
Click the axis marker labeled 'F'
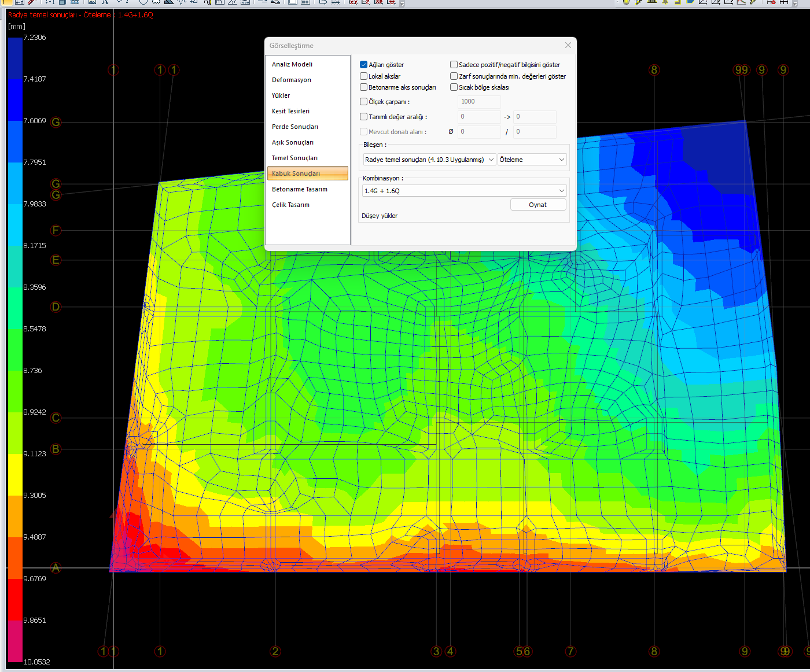point(56,231)
